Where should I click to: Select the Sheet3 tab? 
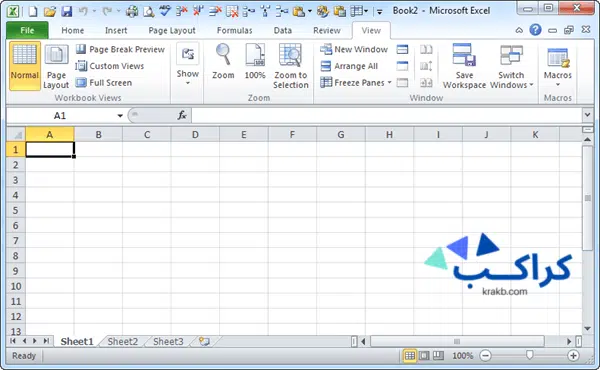[168, 341]
